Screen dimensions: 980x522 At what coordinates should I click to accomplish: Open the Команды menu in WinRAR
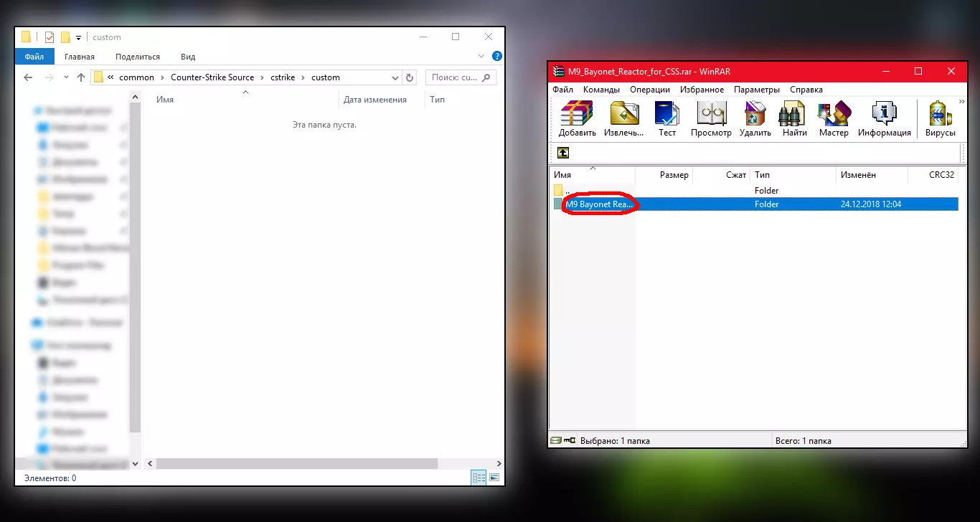coord(601,90)
